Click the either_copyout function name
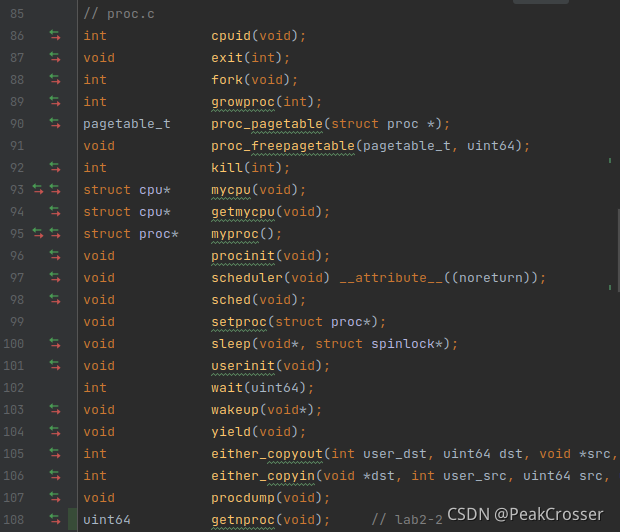This screenshot has width=620, height=532. (x=267, y=454)
